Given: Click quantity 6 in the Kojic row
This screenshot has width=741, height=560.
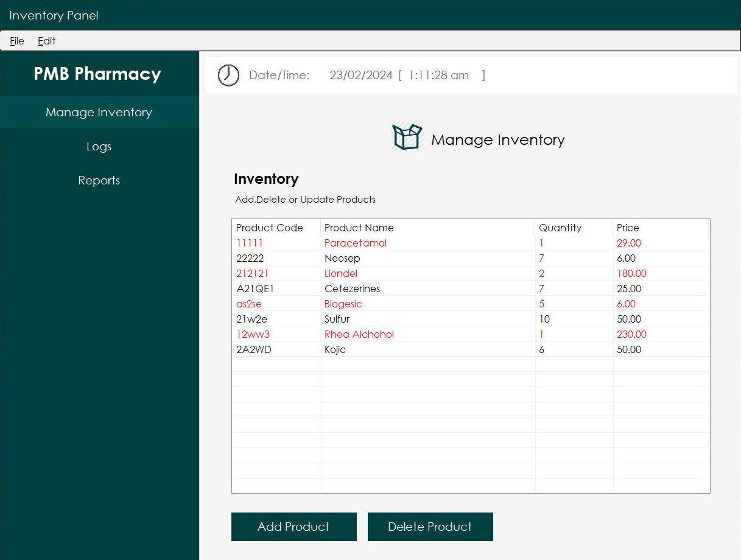Looking at the screenshot, I should (542, 349).
